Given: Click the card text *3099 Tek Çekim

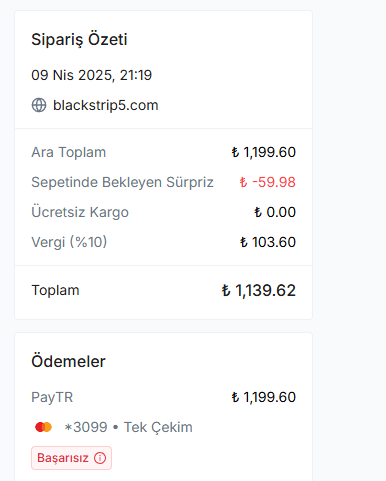Looking at the screenshot, I should pos(128,427).
